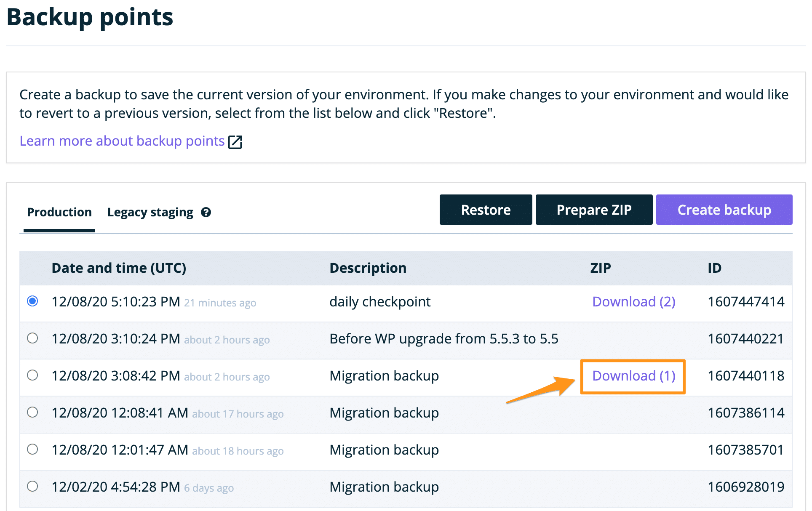
Task: Select the 12:01:47 AM Migration backup
Action: (33, 450)
